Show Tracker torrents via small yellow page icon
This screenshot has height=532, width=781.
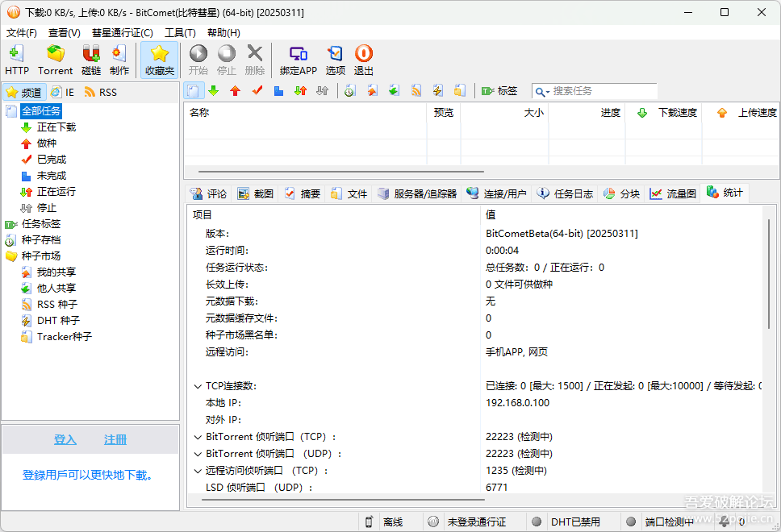tap(460, 90)
